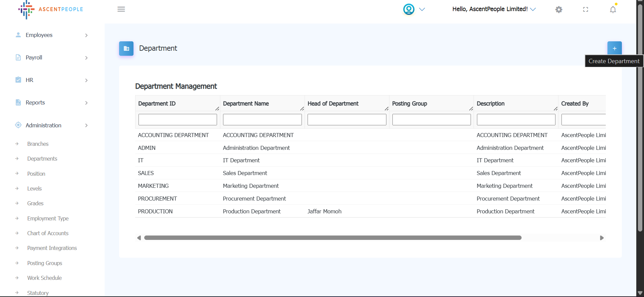Open the Branches submenu item
The image size is (644, 297).
38,144
